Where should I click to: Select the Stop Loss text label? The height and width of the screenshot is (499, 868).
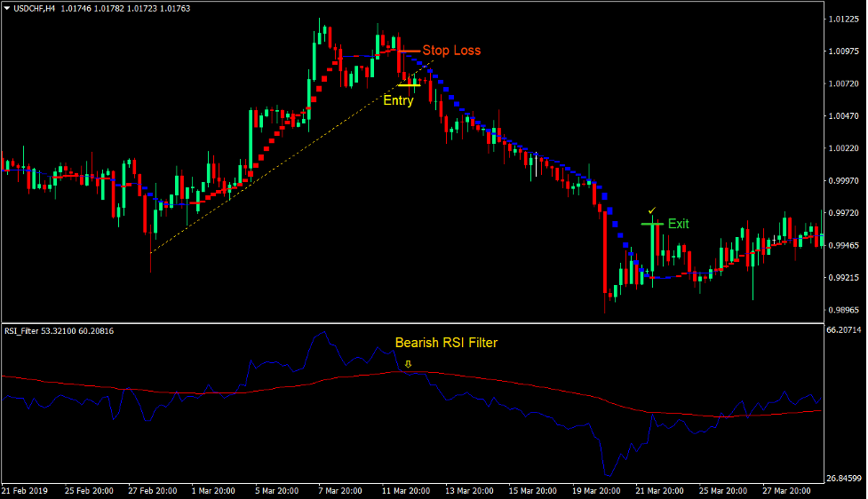click(x=451, y=51)
